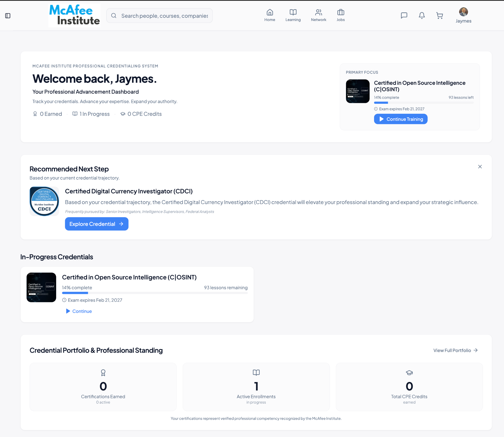The width and height of the screenshot is (504, 437).
Task: Go to the Home tab
Action: (270, 15)
